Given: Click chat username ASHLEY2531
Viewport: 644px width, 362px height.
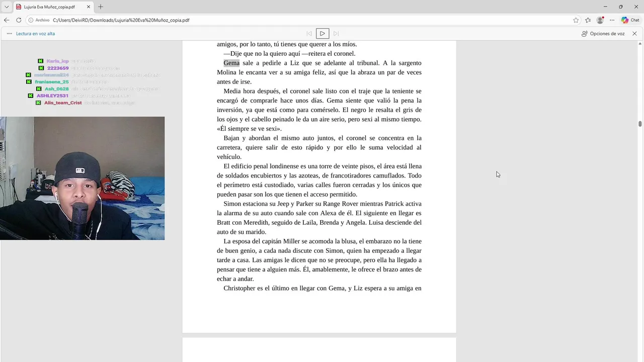Looking at the screenshot, I should [52, 96].
